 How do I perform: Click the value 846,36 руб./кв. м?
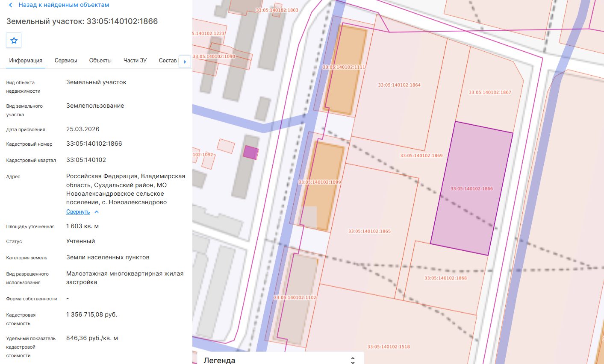tap(92, 338)
